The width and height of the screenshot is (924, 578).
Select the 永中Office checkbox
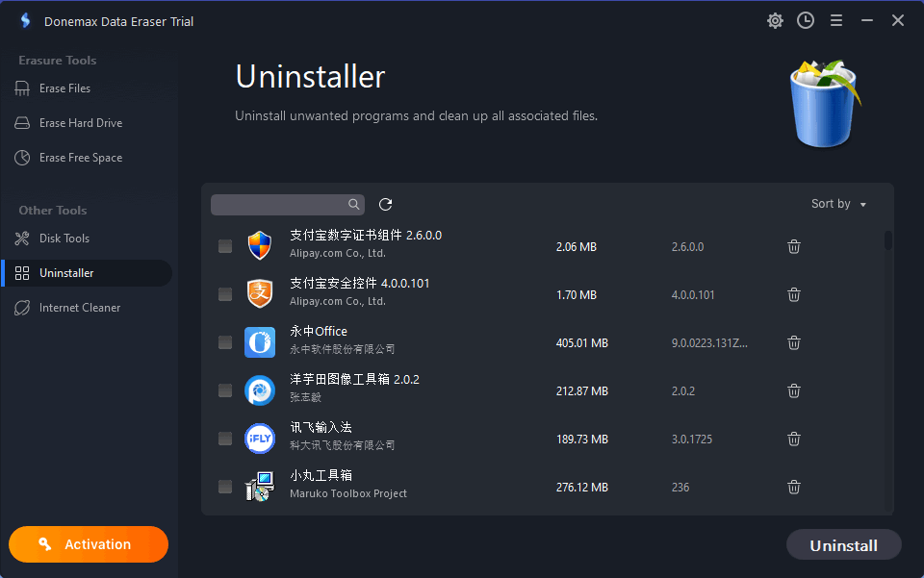click(225, 342)
